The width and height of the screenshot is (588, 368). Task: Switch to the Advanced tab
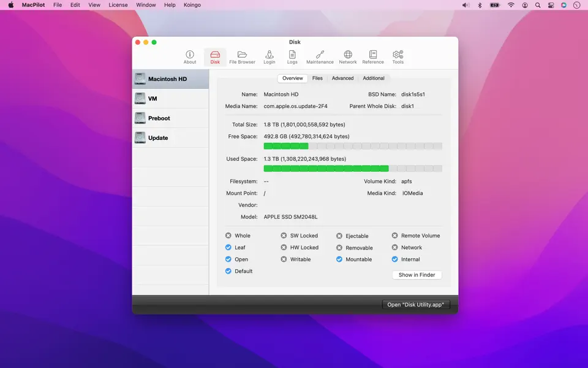[x=342, y=78]
